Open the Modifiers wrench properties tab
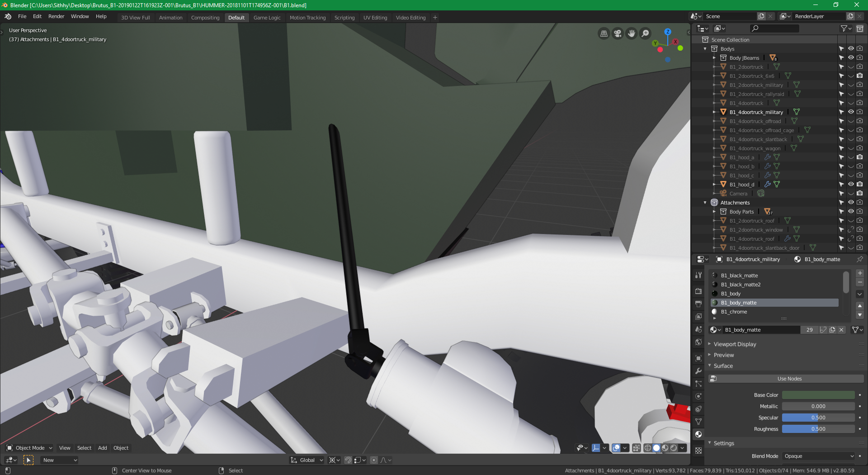 (698, 371)
